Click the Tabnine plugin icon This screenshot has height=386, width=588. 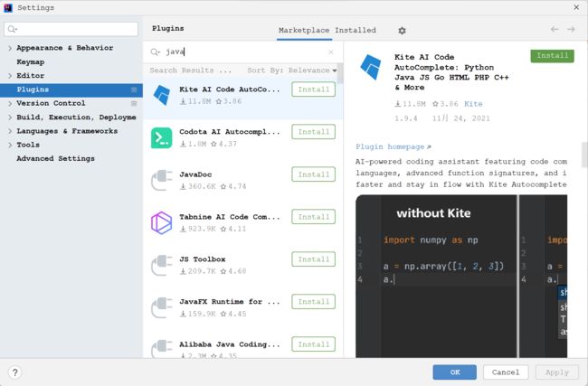(x=162, y=222)
